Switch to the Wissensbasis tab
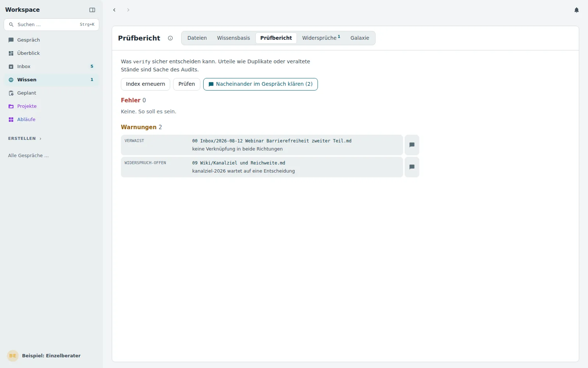This screenshot has width=588, height=368. coord(233,38)
